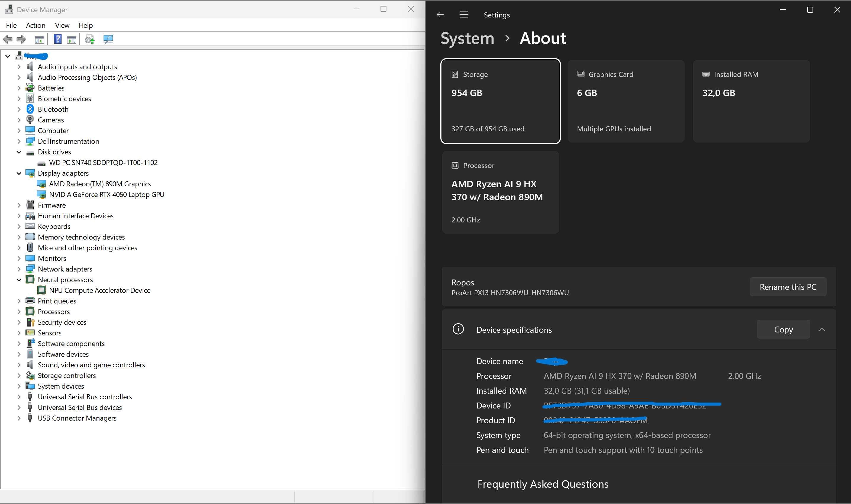
Task: Click the Security devices icon
Action: click(30, 322)
